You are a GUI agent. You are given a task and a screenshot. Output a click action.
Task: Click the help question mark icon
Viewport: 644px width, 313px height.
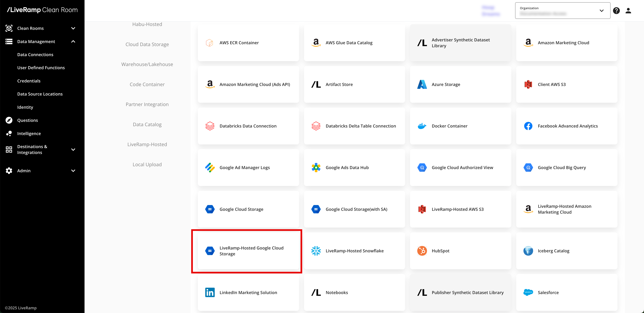coord(616,11)
